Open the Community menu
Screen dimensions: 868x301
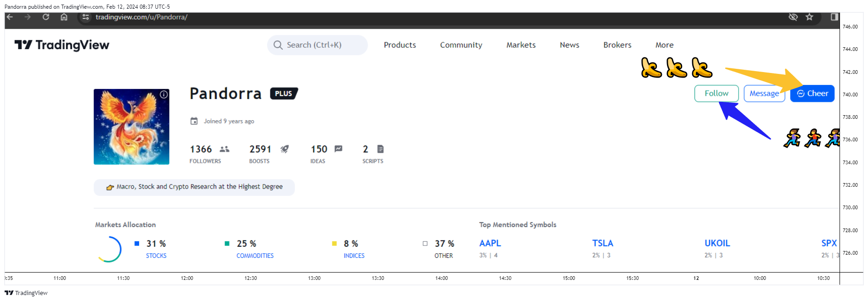(461, 45)
